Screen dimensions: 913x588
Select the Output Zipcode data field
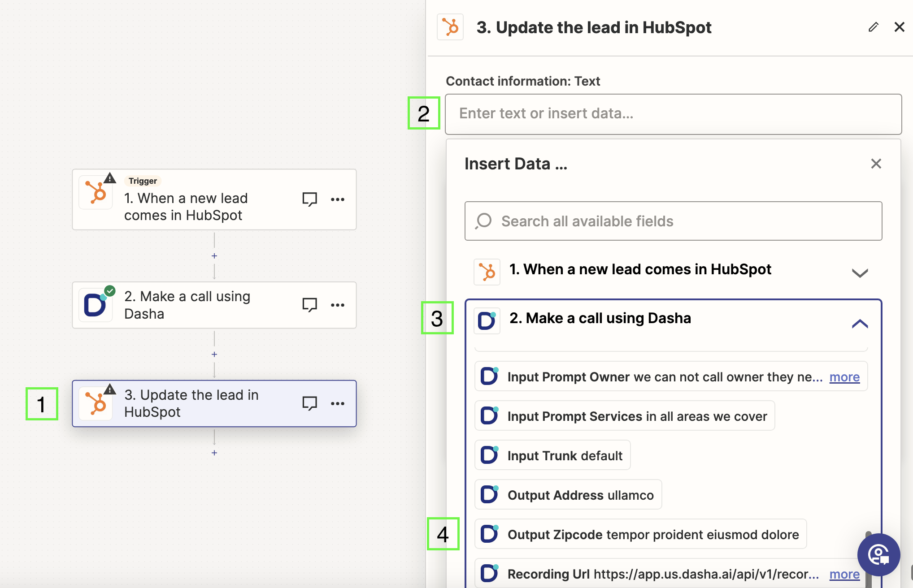(x=640, y=534)
